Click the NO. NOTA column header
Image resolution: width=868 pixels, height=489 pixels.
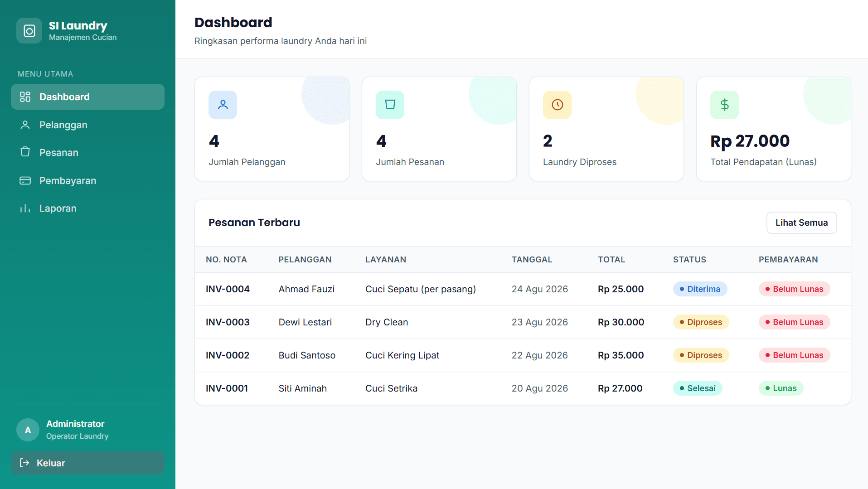coord(226,260)
